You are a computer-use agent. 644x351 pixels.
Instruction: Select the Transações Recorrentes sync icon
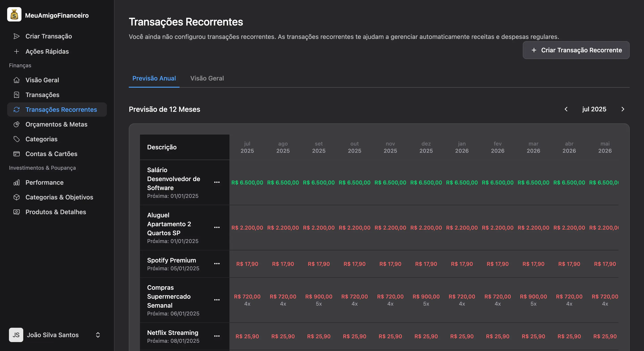(x=17, y=110)
